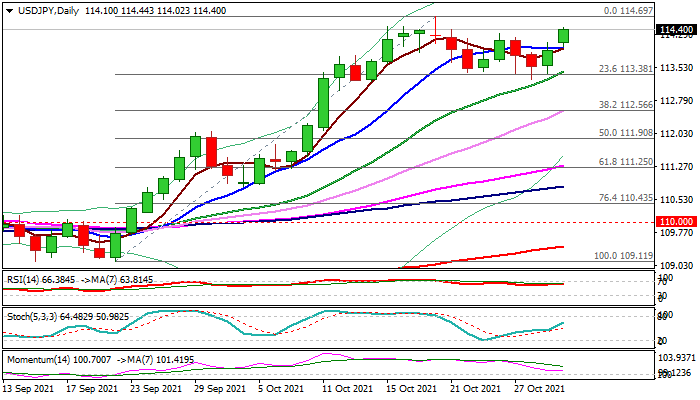Image resolution: width=700 pixels, height=400 pixels.
Task: Click the 13 Sep 2021 date marker
Action: 29,389
